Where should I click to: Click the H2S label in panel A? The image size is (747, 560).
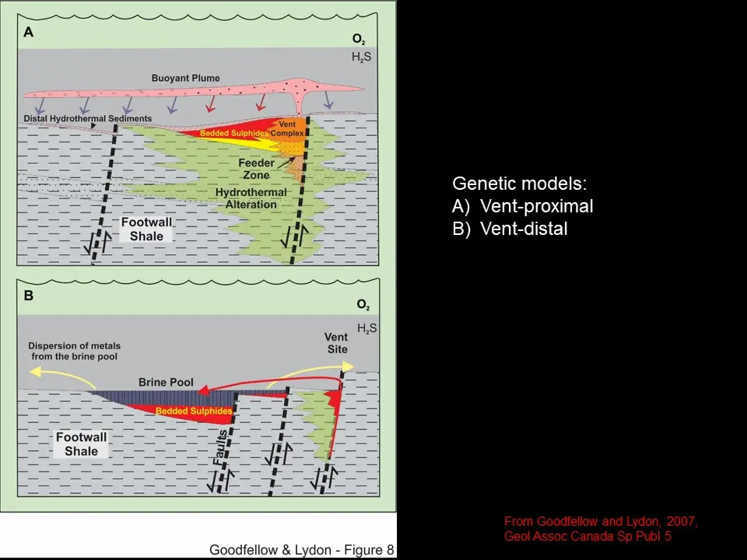(x=362, y=57)
